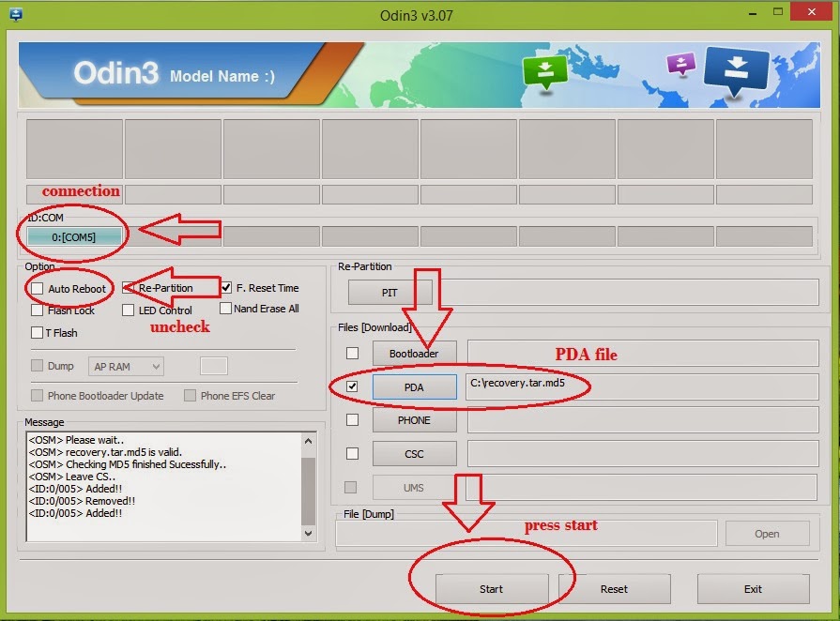Close the Odin3 window
The image size is (840, 621).
[x=812, y=12]
